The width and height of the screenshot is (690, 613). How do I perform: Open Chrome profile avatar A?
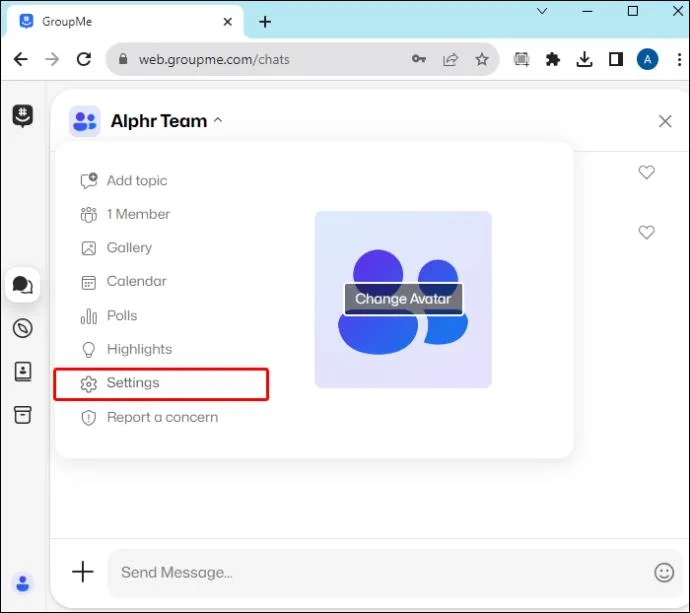[x=647, y=59]
